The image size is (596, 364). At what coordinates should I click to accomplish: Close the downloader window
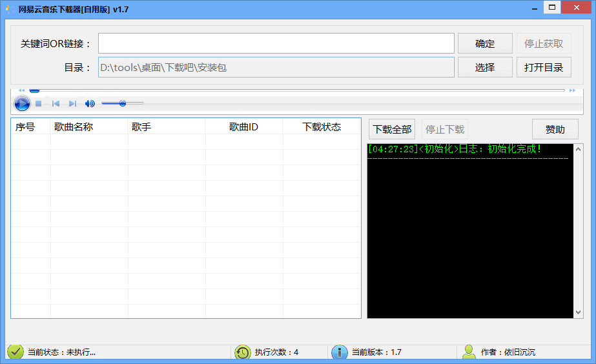(576, 7)
